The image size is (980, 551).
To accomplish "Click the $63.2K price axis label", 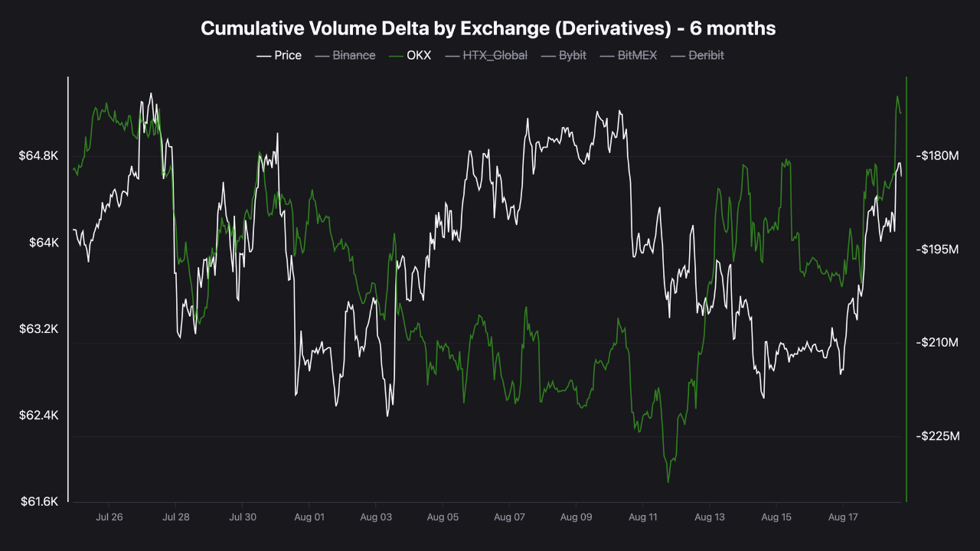I will 38,329.
